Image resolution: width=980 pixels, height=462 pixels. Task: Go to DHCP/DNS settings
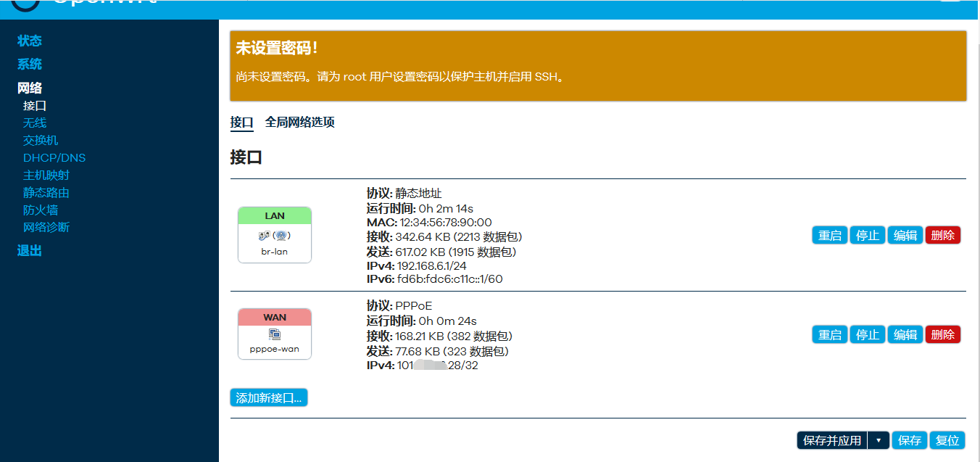[x=54, y=157]
